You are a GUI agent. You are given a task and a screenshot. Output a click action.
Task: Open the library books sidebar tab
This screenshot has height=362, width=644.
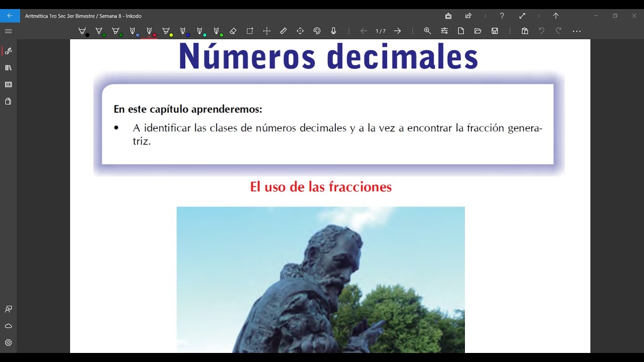tap(8, 67)
